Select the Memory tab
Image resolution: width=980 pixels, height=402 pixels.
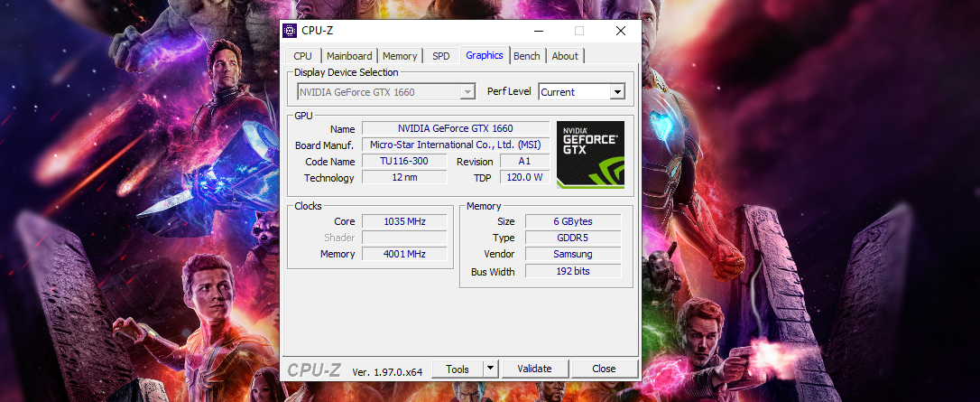click(400, 56)
